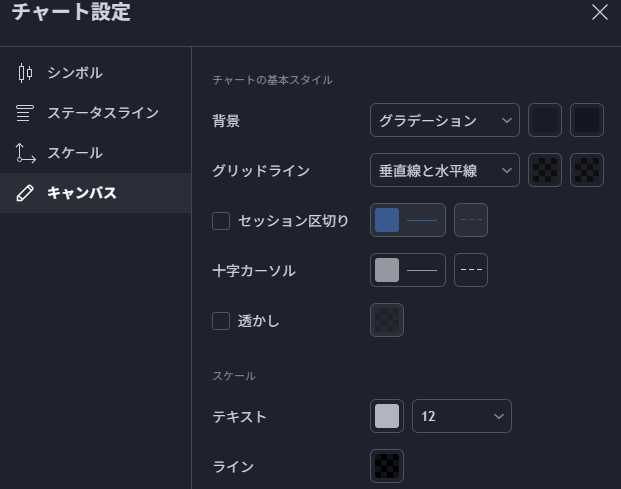Expand the グリッドライン 垂直線と水平線 dropdown
This screenshot has width=621, height=489.
pos(444,171)
